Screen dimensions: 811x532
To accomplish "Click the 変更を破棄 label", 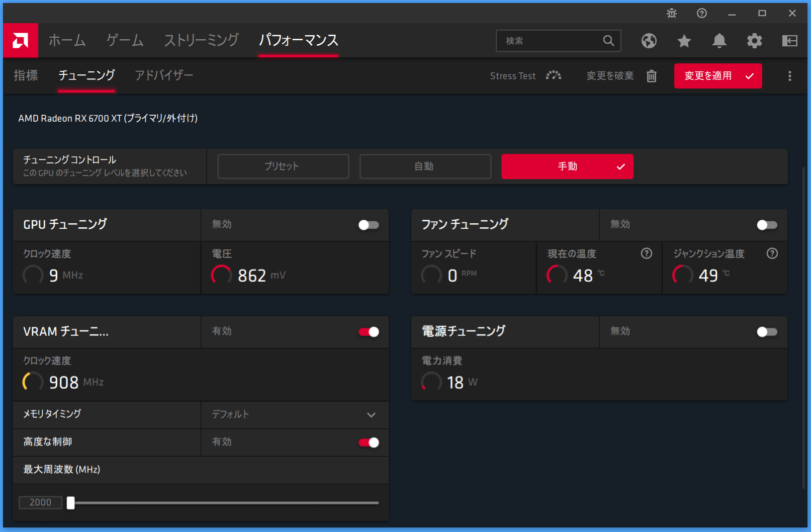I will coord(610,76).
